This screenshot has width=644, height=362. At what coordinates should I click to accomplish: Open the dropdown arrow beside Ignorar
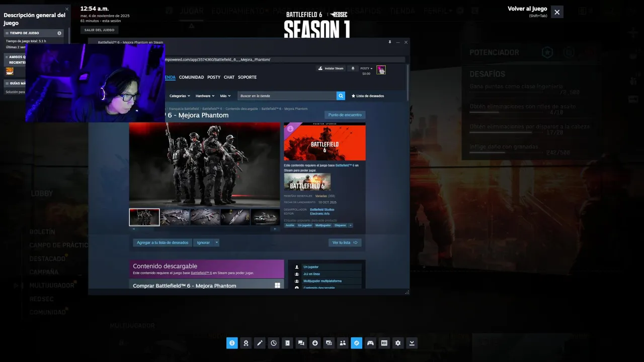coord(217,242)
